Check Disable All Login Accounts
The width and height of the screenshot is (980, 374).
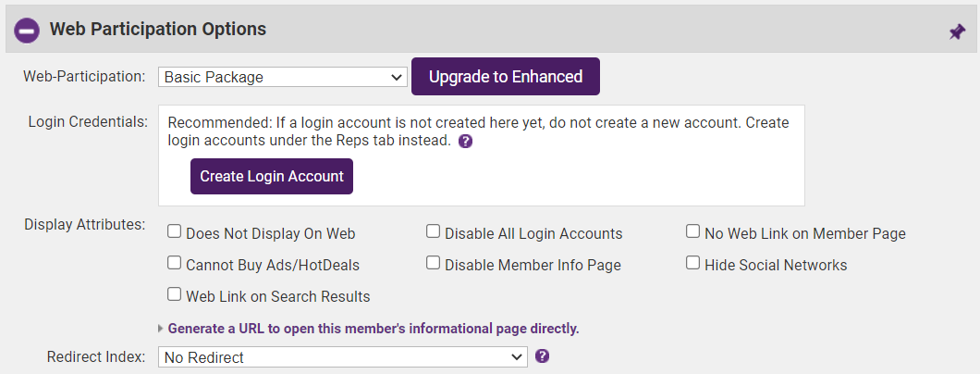(x=433, y=232)
